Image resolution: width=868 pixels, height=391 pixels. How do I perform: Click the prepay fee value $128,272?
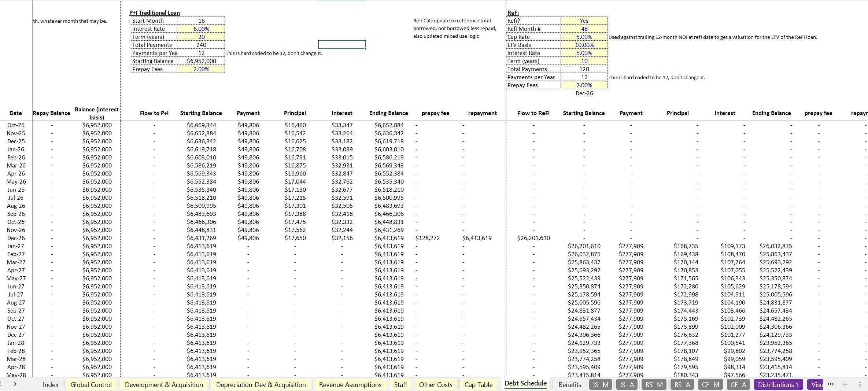(428, 238)
